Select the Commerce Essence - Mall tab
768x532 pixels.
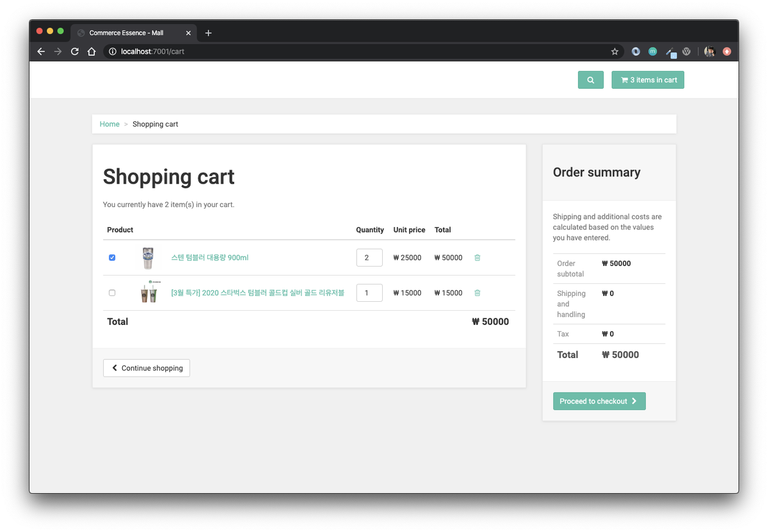134,33
